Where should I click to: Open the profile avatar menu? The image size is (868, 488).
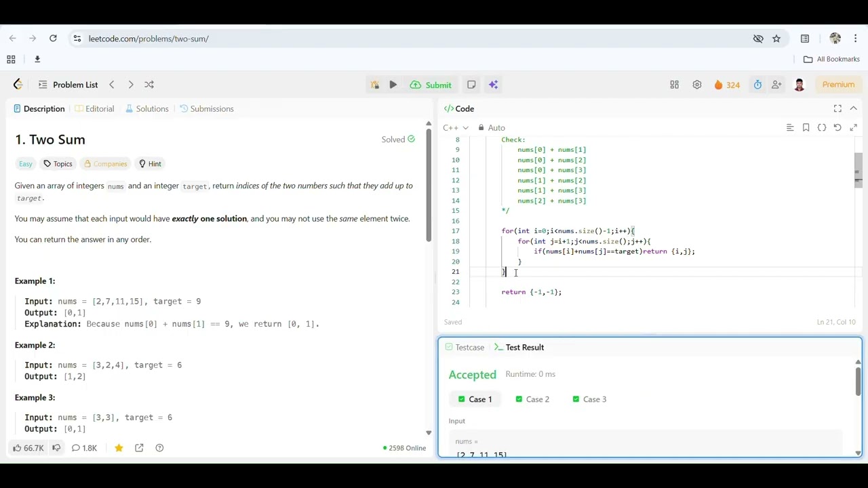pyautogui.click(x=800, y=85)
